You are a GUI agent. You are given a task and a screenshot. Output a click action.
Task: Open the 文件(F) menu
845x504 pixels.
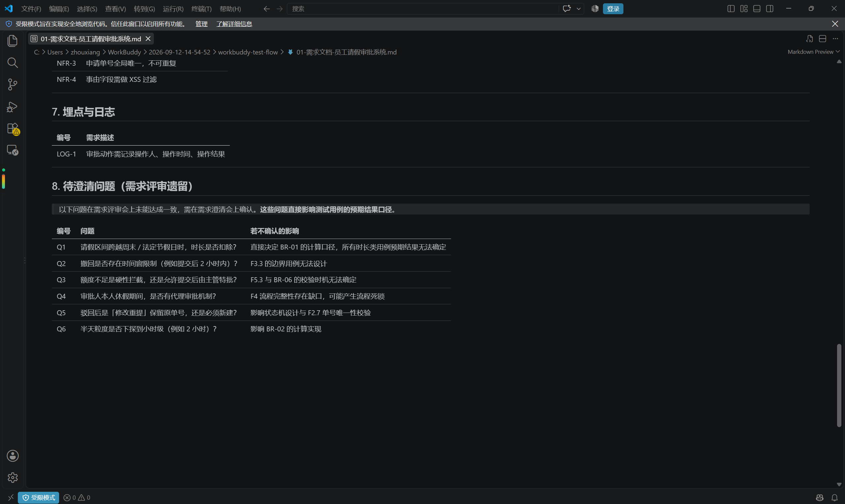31,9
